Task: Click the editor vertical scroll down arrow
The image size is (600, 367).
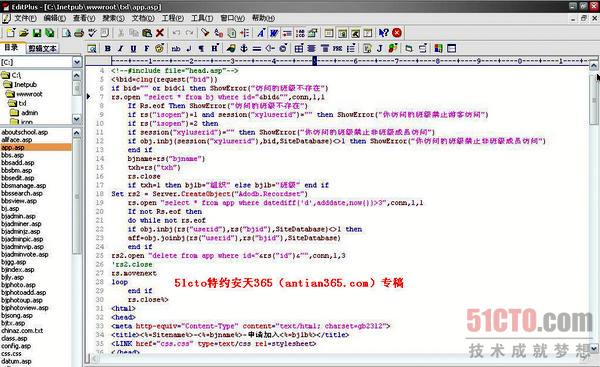Action: [593, 348]
